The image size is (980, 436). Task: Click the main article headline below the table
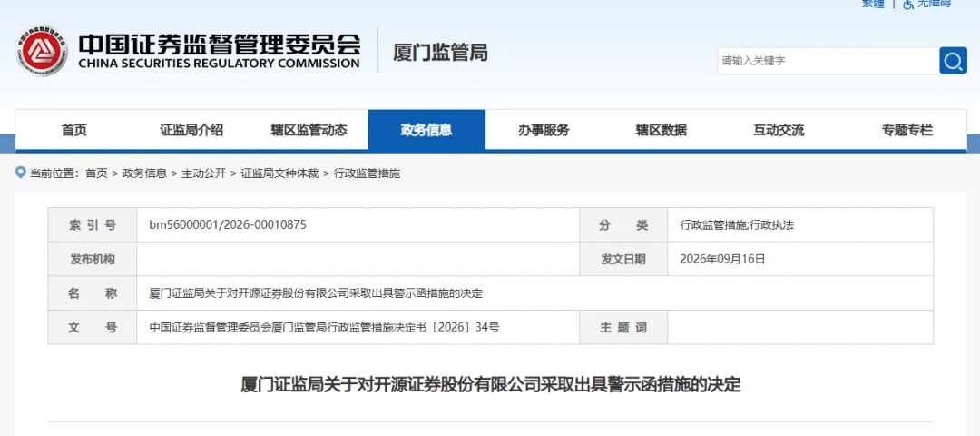click(491, 384)
